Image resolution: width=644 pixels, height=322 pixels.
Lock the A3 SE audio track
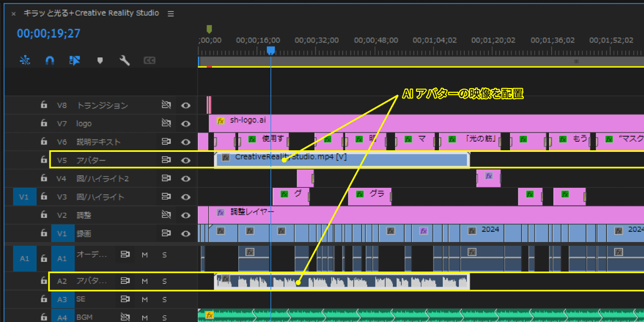click(x=44, y=299)
